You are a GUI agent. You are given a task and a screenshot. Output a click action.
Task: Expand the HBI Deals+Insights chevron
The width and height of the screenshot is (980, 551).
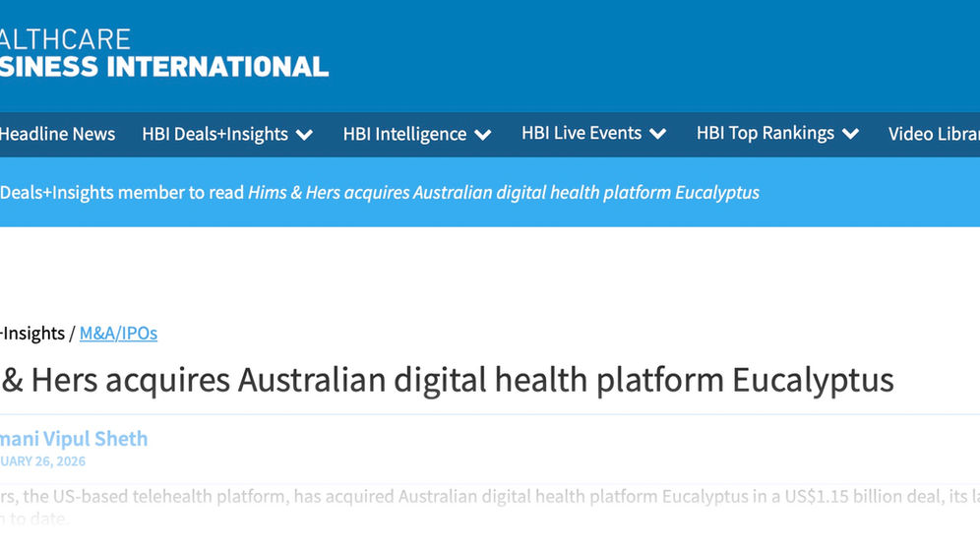point(304,135)
